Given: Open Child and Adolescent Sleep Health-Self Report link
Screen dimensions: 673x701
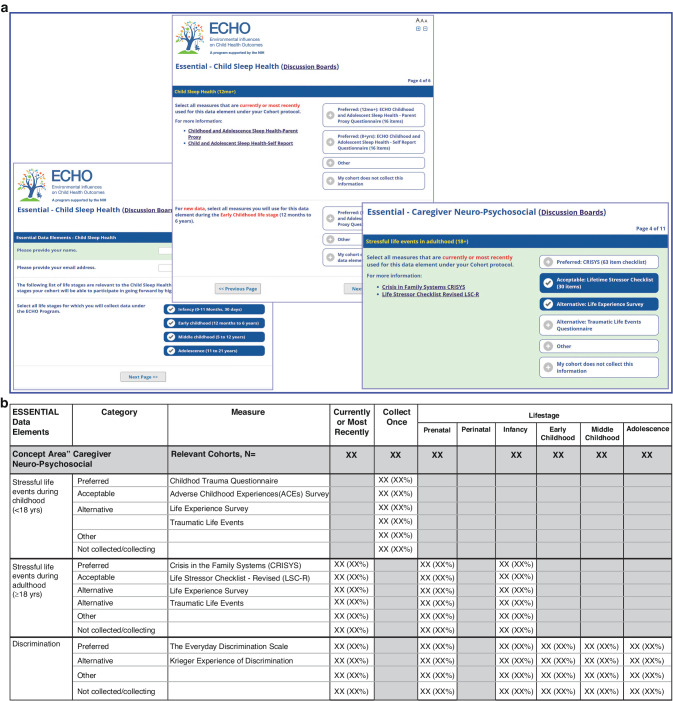Looking at the screenshot, I should [x=241, y=144].
